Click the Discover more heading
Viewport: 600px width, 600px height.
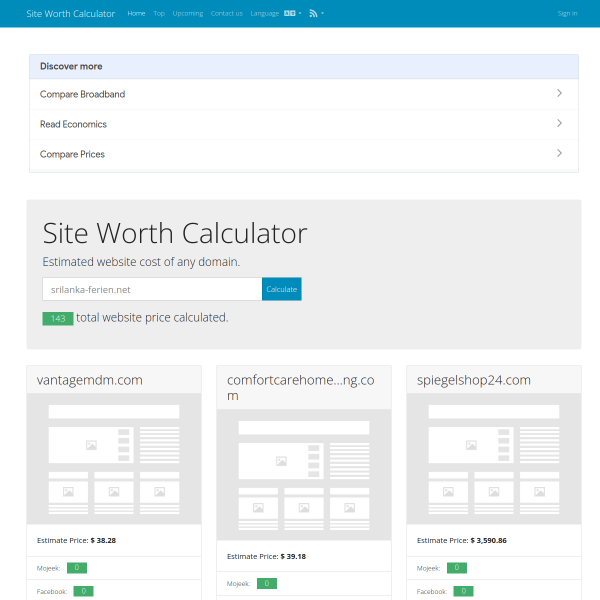point(71,66)
